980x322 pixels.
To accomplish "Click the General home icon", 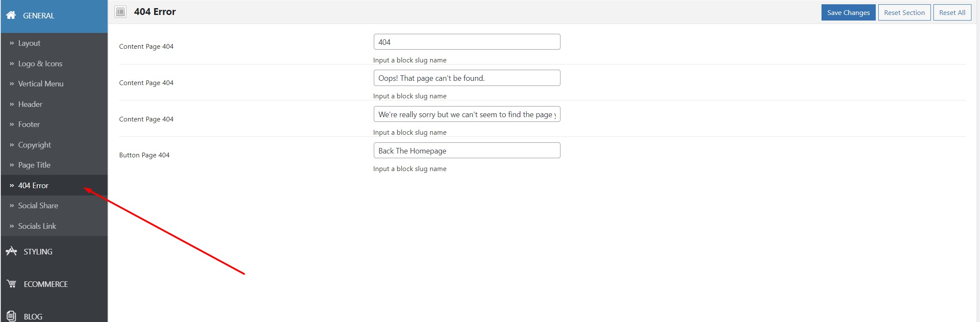I will pyautogui.click(x=11, y=15).
